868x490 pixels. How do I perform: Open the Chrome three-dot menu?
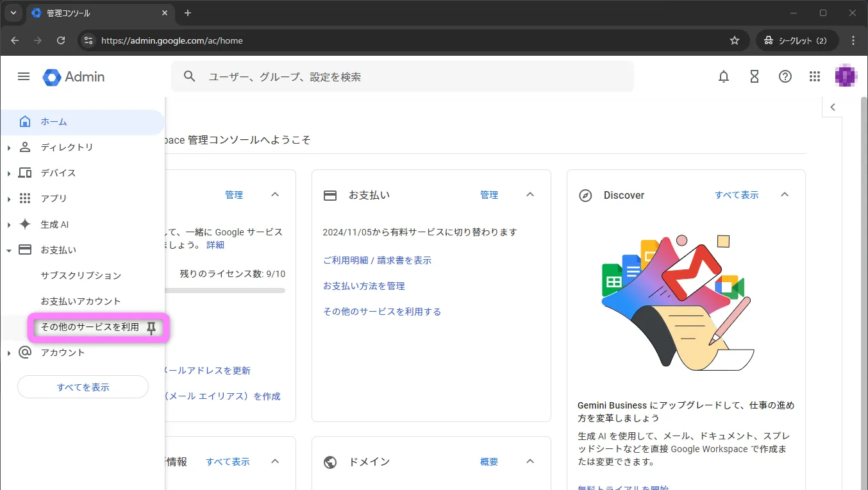click(853, 40)
